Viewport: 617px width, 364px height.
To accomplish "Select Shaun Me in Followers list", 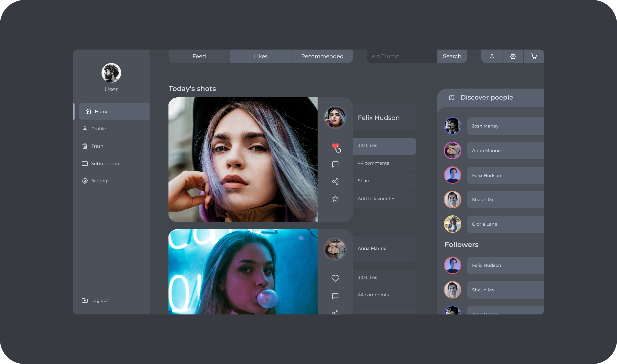I will [505, 290].
